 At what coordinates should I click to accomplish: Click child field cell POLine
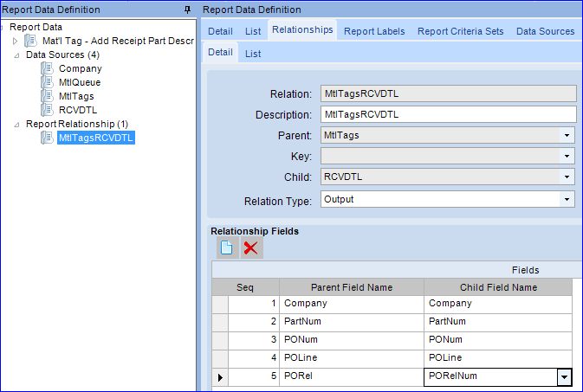point(498,357)
